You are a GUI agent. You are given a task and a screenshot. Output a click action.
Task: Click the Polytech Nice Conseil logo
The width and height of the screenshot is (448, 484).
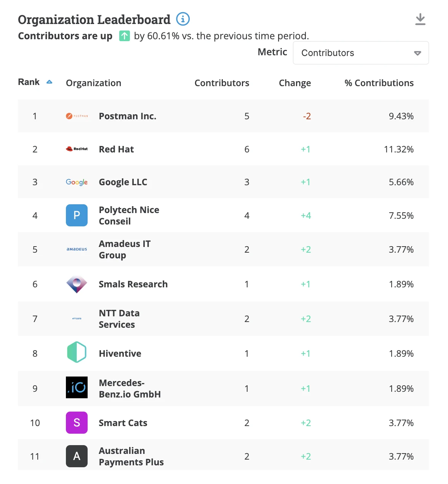click(x=77, y=215)
